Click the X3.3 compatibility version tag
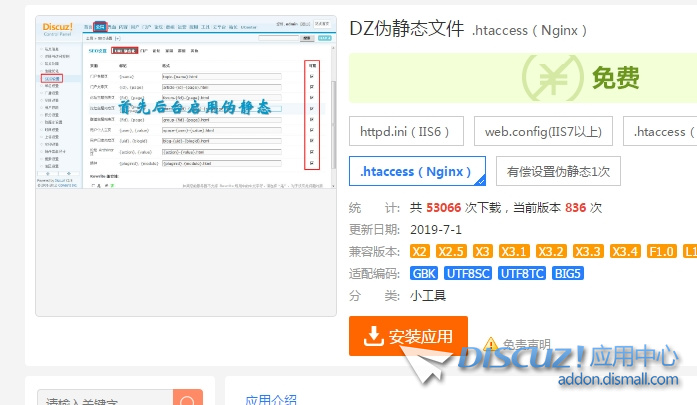This screenshot has height=405, width=697. pos(588,252)
